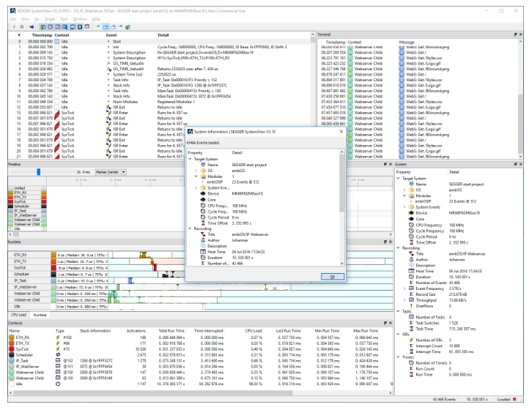This screenshot has height=410, width=532.
Task: Expand System Events in System panel
Action: point(404,207)
